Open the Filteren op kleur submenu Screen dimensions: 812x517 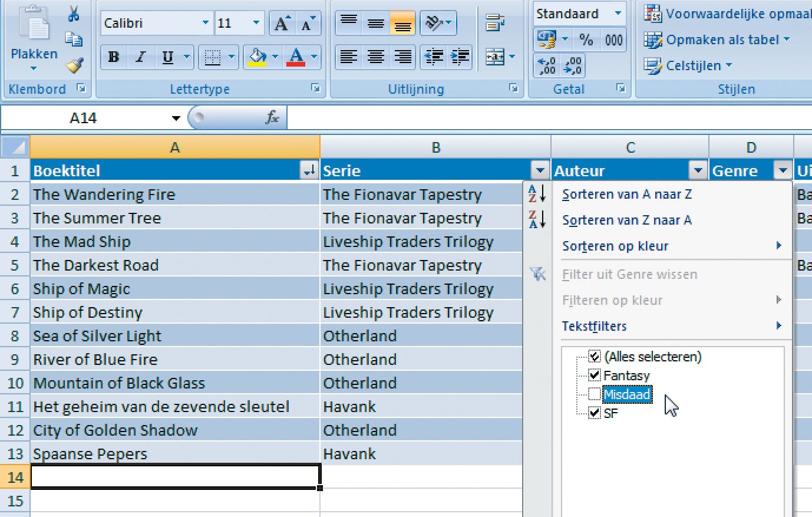click(612, 300)
